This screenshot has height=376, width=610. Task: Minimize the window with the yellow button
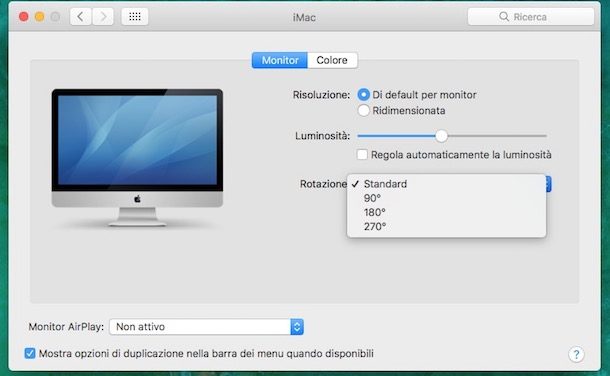[x=40, y=17]
